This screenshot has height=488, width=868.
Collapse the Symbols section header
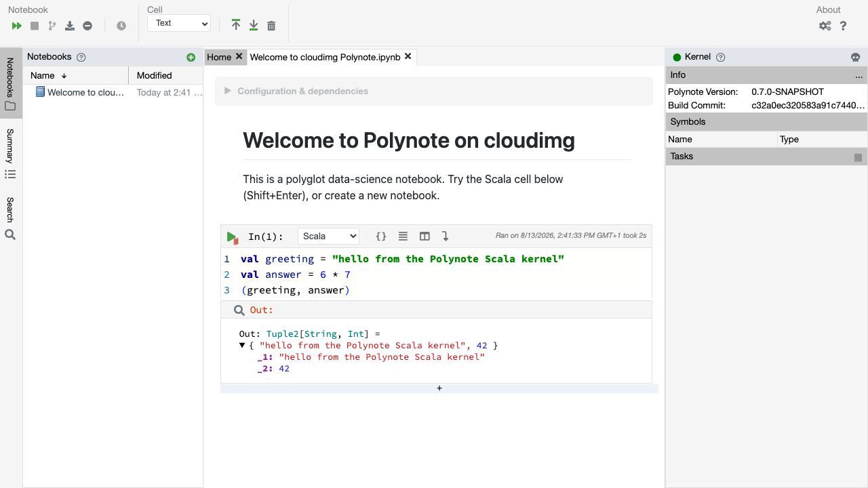766,122
